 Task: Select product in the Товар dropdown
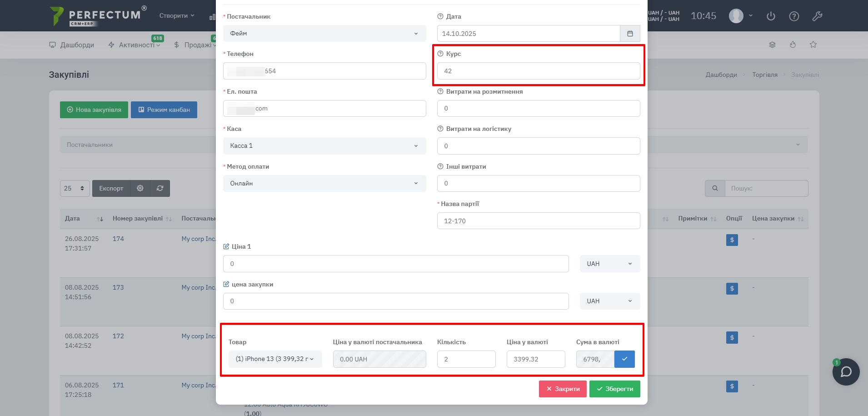tap(275, 359)
